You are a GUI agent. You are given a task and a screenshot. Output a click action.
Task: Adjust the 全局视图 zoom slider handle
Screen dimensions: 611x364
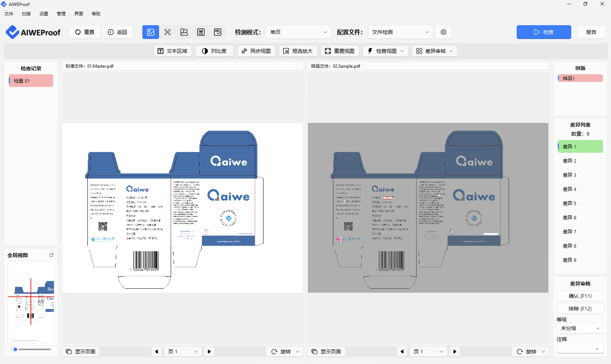coord(15,349)
